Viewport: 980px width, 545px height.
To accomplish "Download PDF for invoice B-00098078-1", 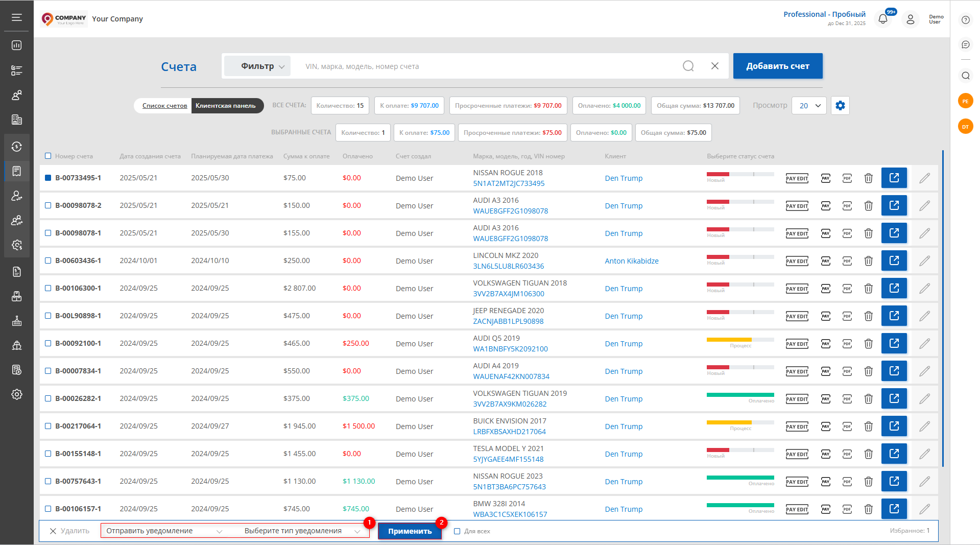I will click(x=847, y=233).
